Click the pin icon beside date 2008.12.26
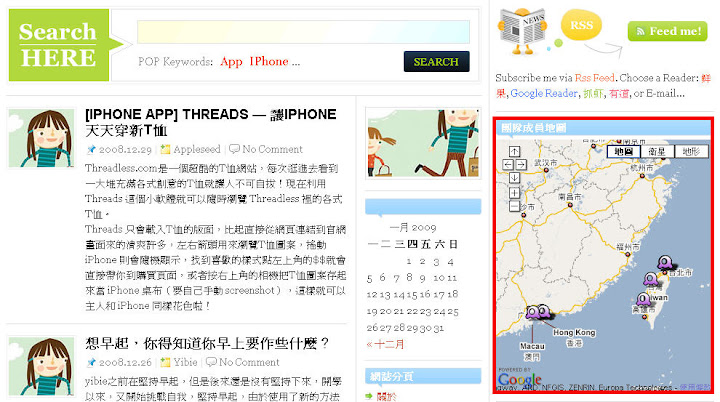The width and height of the screenshot is (720, 402). point(91,362)
